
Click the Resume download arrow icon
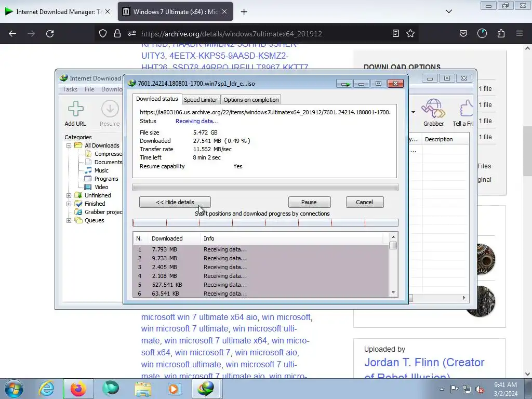(x=110, y=109)
